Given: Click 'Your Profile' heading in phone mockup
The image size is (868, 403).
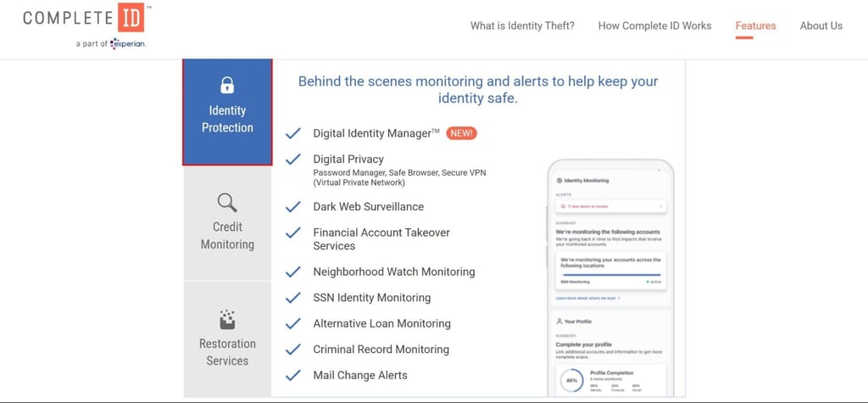Looking at the screenshot, I should point(578,322).
